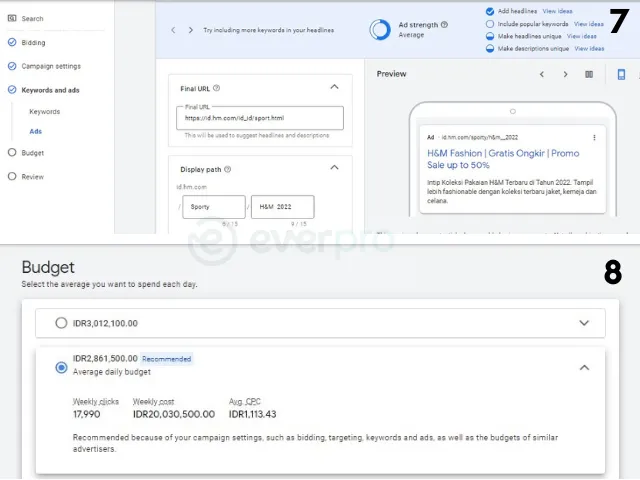Screen dimensions: 640x480
Task: Click the Weekly cost label
Action: [x=153, y=401]
